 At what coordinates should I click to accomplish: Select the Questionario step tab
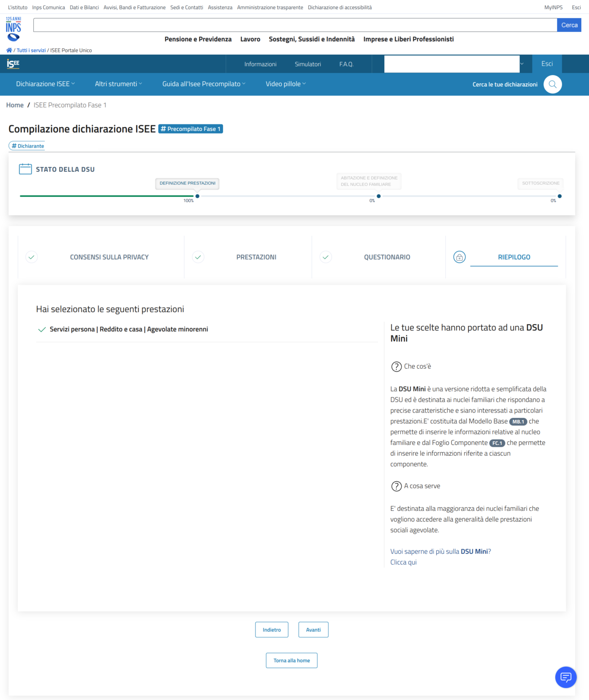click(387, 257)
